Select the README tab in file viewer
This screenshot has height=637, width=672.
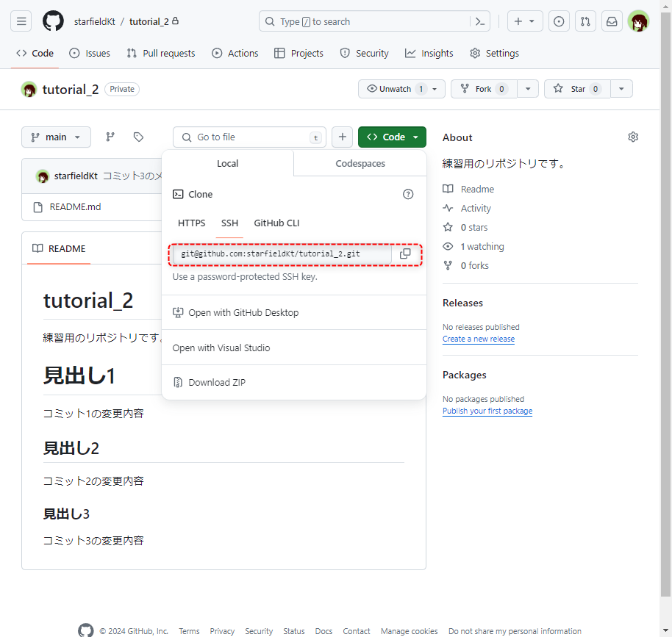click(x=59, y=248)
